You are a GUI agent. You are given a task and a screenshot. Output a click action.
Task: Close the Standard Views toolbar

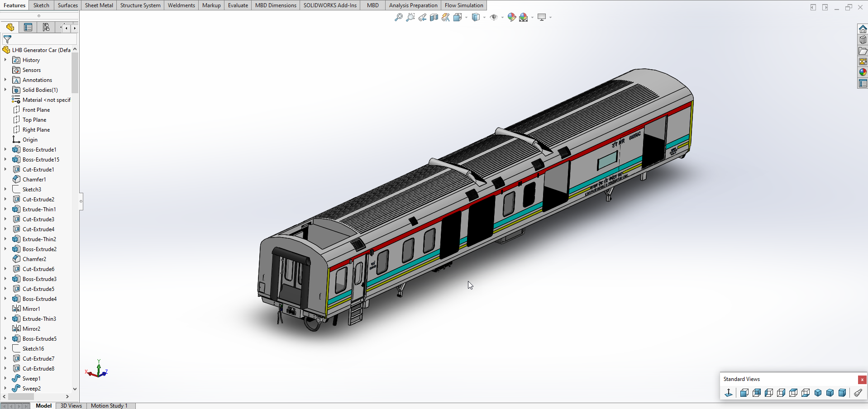862,380
